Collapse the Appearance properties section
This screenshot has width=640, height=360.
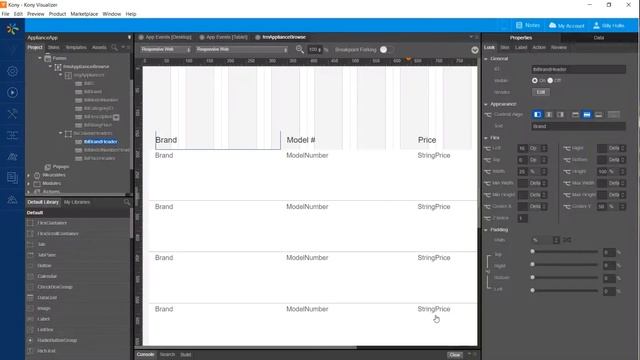pos(486,104)
